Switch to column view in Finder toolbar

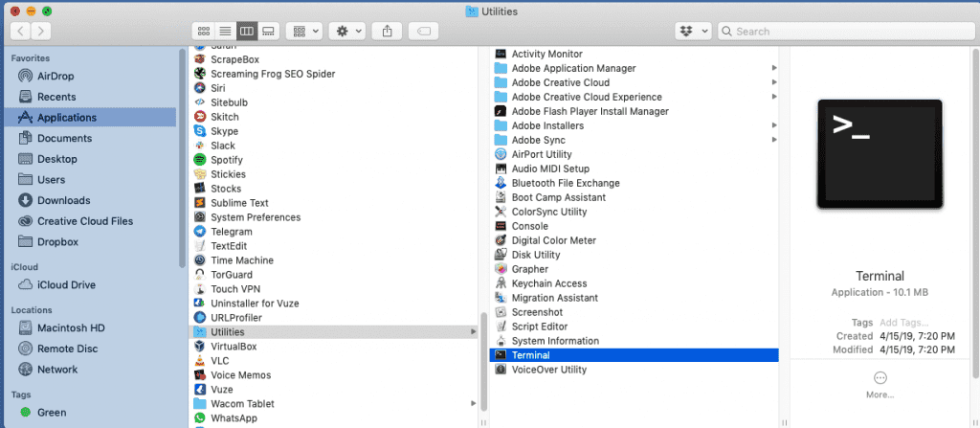pos(247,31)
